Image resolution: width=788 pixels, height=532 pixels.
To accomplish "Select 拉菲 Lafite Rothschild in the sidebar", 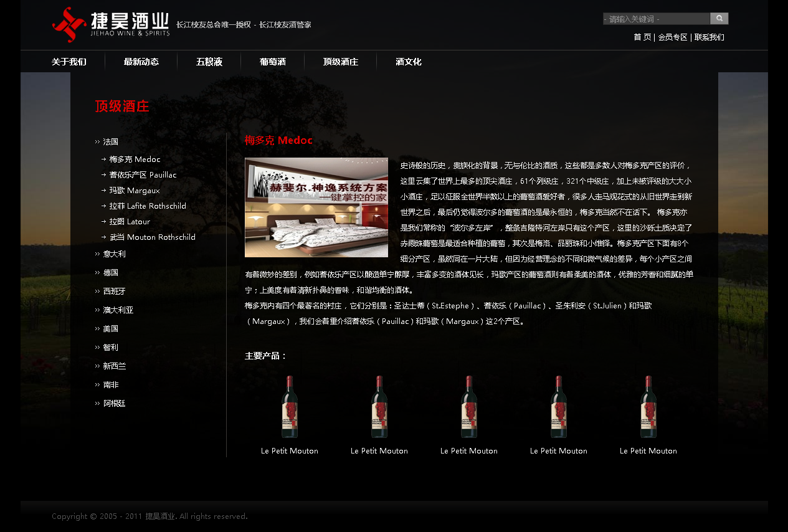I will 148,206.
